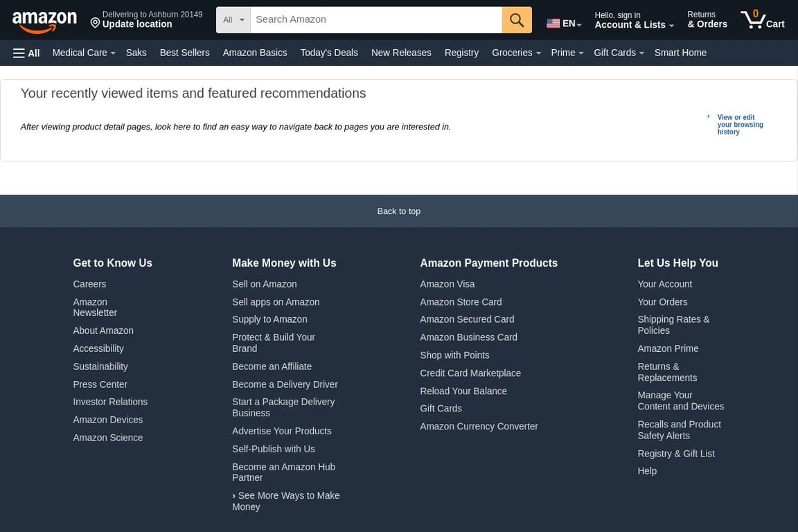This screenshot has width=798, height=532.
Task: Open Shop with Points link
Action: tap(454, 355)
